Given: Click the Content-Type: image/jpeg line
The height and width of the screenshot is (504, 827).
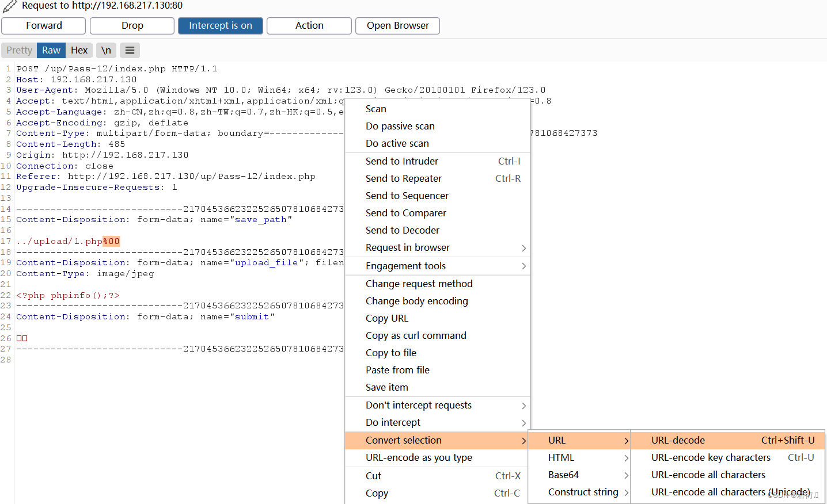Looking at the screenshot, I should [x=85, y=273].
